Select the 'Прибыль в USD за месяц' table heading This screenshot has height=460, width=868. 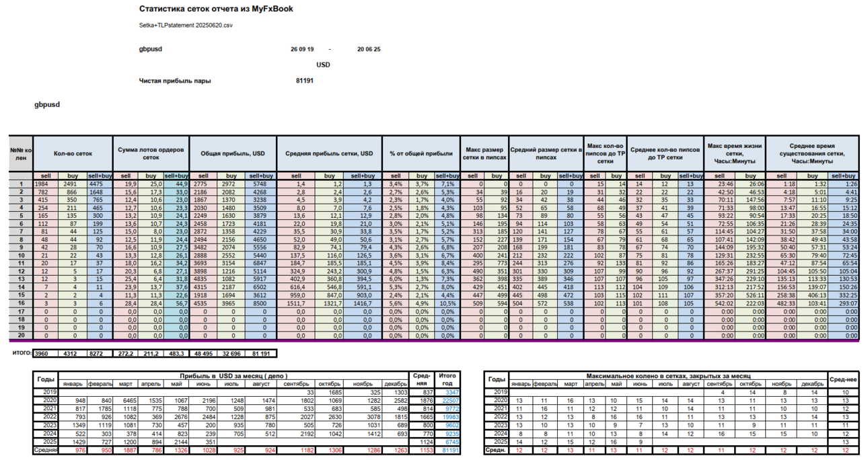[233, 376]
